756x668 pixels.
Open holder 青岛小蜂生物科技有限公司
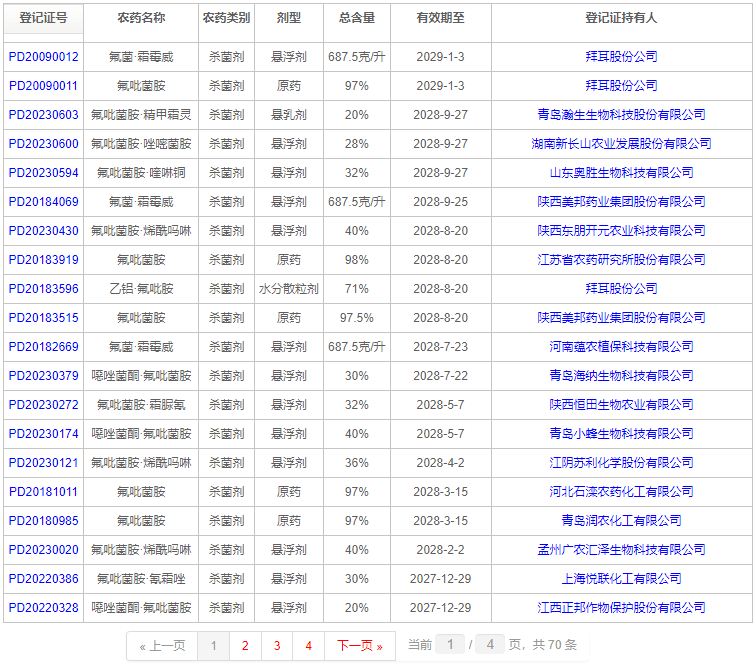tap(621, 434)
